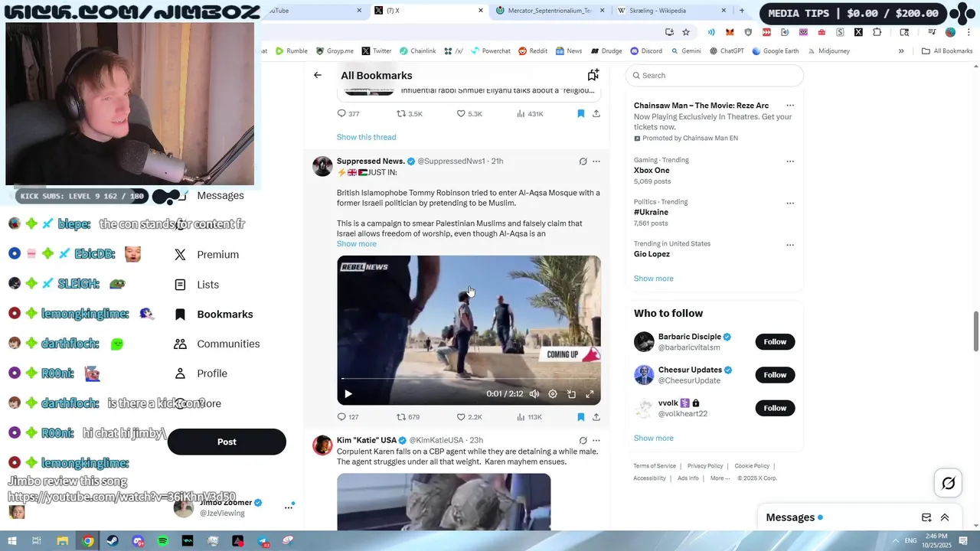Click the Post button

click(x=227, y=442)
